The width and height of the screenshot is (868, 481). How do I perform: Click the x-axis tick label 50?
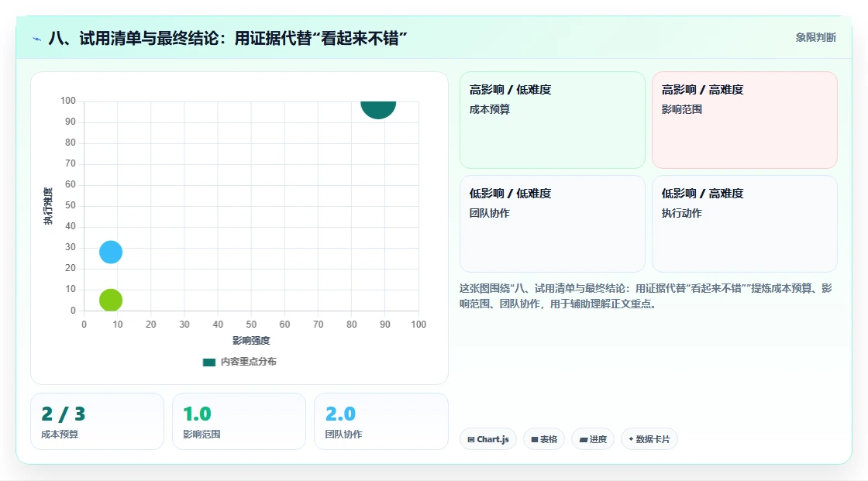[251, 325]
